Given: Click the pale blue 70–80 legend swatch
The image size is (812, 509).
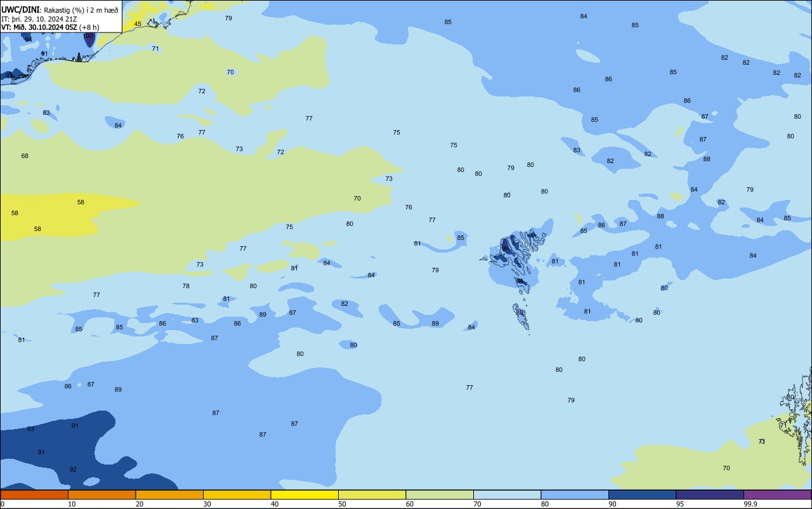Looking at the screenshot, I should (x=507, y=494).
